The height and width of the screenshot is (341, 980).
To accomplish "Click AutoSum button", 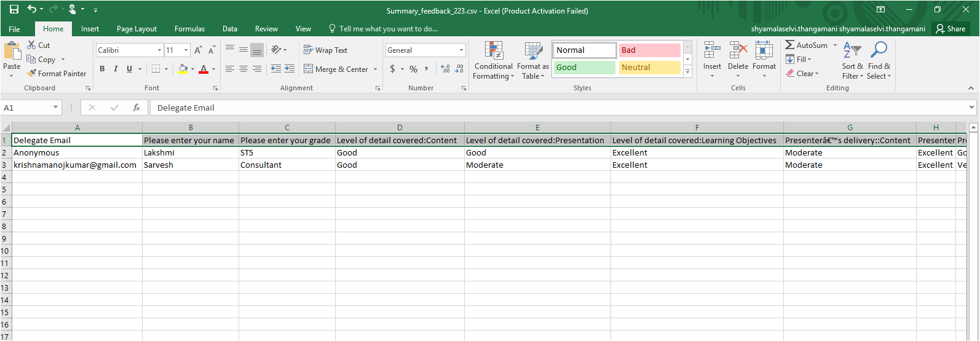I will (x=806, y=45).
